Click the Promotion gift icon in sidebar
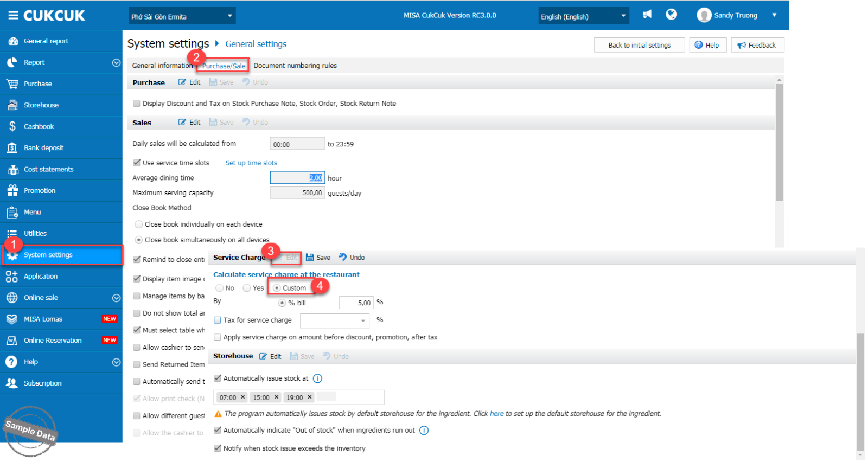The image size is (868, 462). [x=12, y=190]
